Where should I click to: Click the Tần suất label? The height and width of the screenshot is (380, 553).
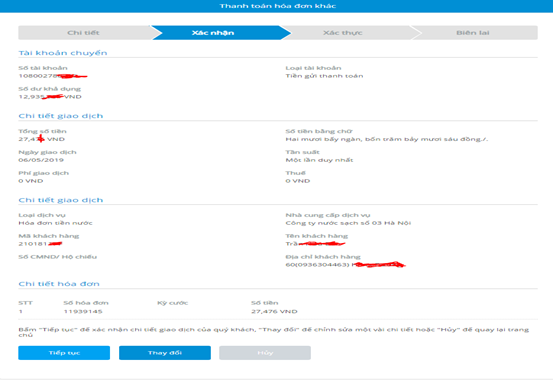(x=302, y=152)
